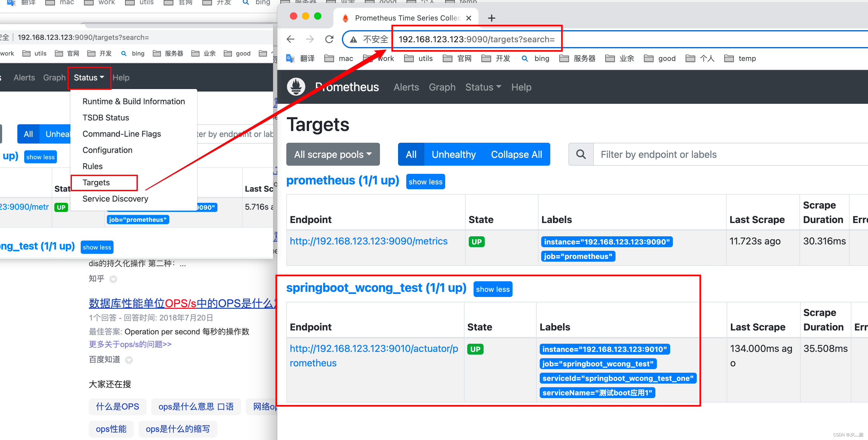Select the All filter button in right window
Screen dimensions: 868x440
[x=411, y=155]
